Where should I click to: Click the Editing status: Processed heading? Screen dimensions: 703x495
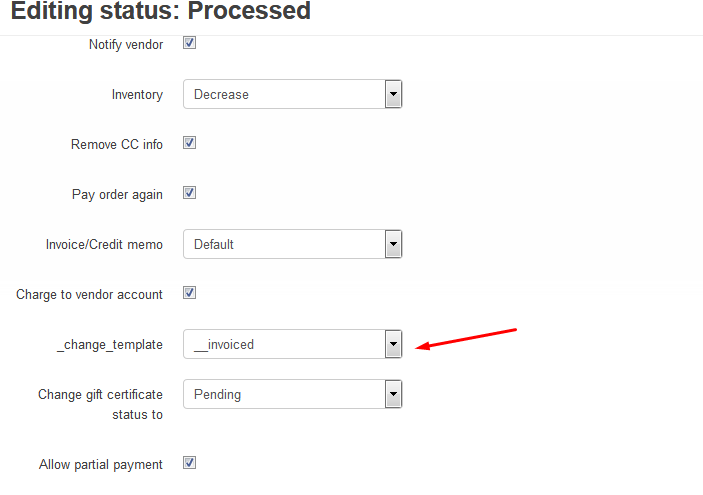point(161,11)
